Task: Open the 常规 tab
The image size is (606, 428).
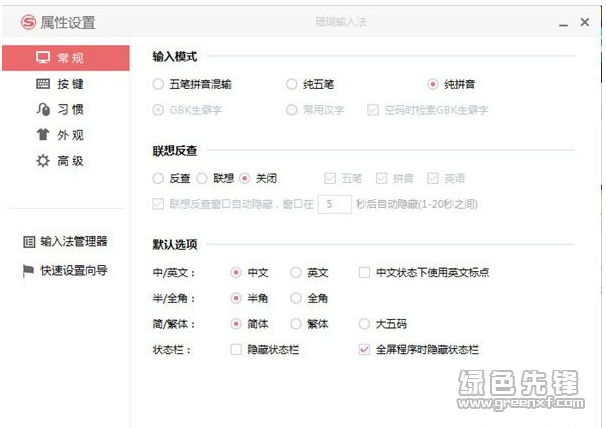Action: [66, 58]
